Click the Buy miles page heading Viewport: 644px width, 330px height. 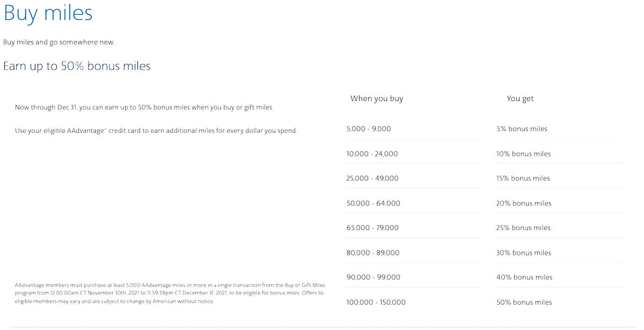pyautogui.click(x=48, y=13)
